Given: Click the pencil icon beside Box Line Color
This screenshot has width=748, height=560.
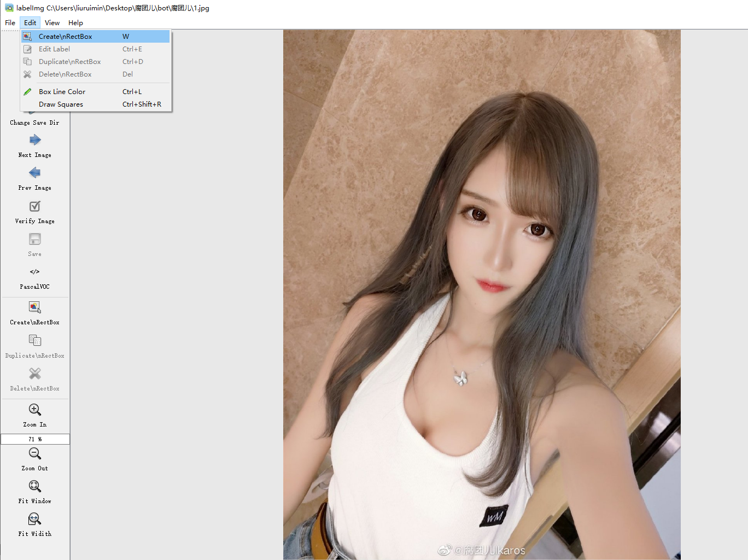Looking at the screenshot, I should [27, 92].
